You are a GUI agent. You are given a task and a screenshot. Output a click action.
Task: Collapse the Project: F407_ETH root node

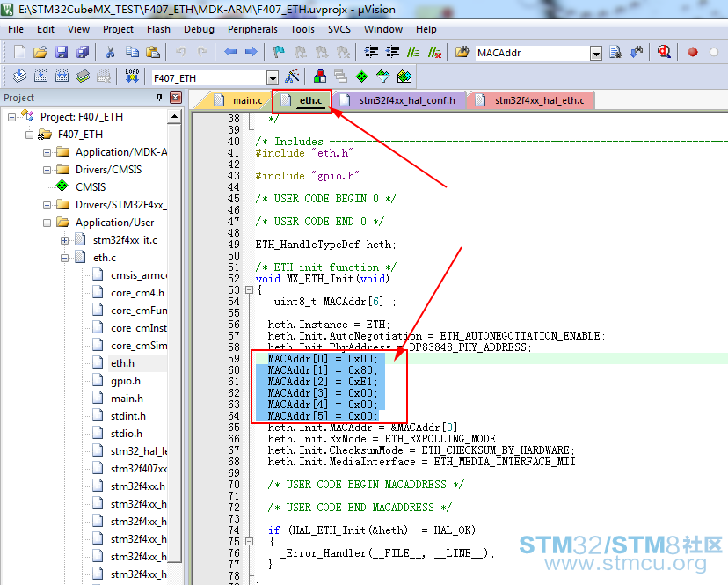pos(11,117)
